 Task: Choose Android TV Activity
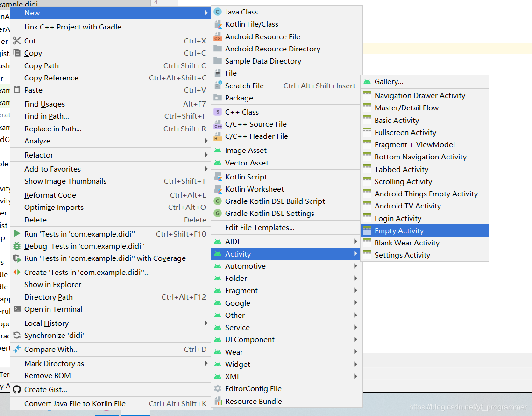point(425,206)
